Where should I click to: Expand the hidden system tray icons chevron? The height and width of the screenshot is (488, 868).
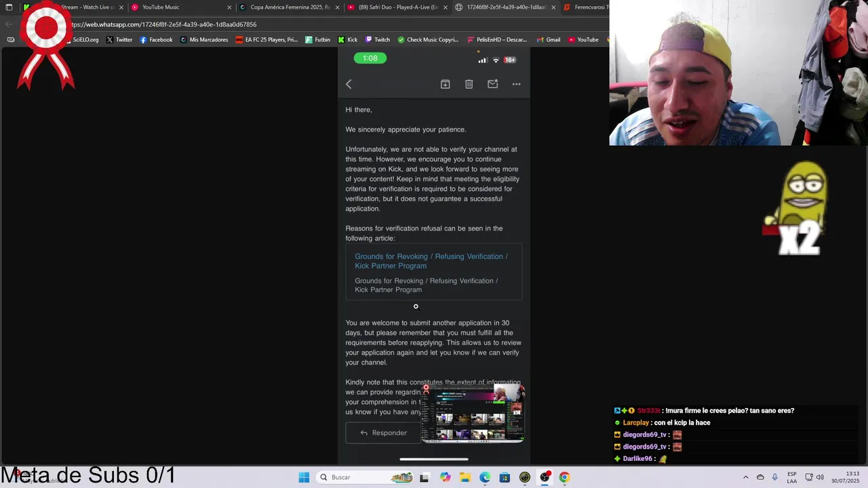point(746,477)
